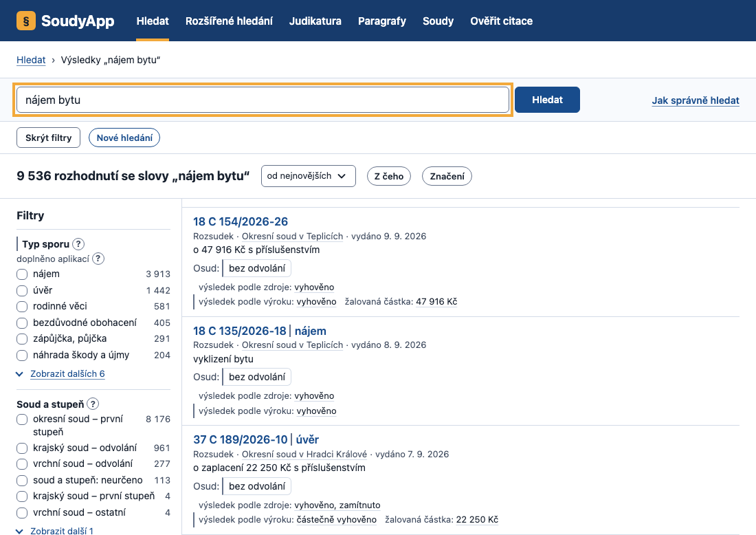Image resolution: width=756 pixels, height=535 pixels.
Task: Open help icon next to Typ sporu
Action: click(78, 244)
